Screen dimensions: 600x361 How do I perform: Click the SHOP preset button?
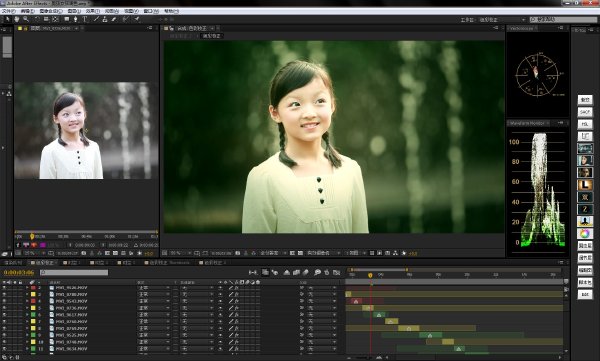pyautogui.click(x=585, y=112)
